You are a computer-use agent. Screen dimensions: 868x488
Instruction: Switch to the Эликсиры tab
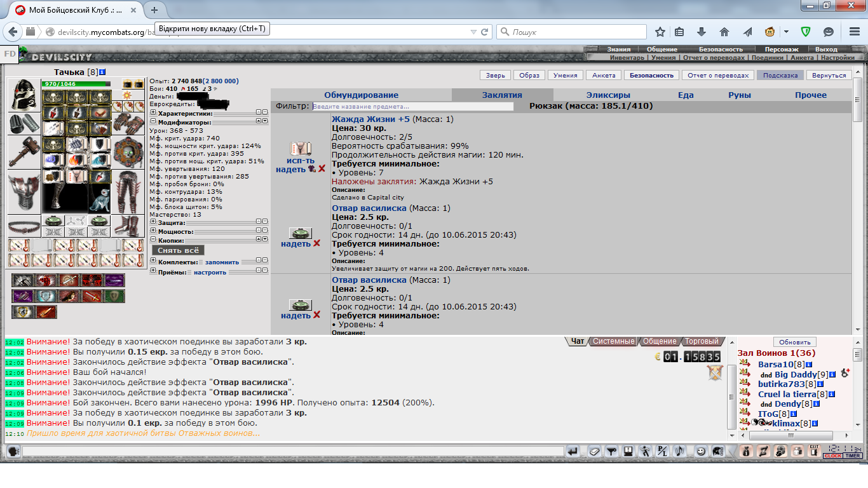(x=608, y=95)
